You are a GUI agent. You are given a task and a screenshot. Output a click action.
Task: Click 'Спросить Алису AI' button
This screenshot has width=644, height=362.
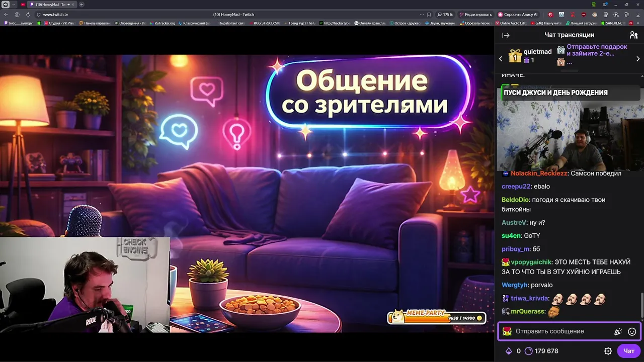518,15
